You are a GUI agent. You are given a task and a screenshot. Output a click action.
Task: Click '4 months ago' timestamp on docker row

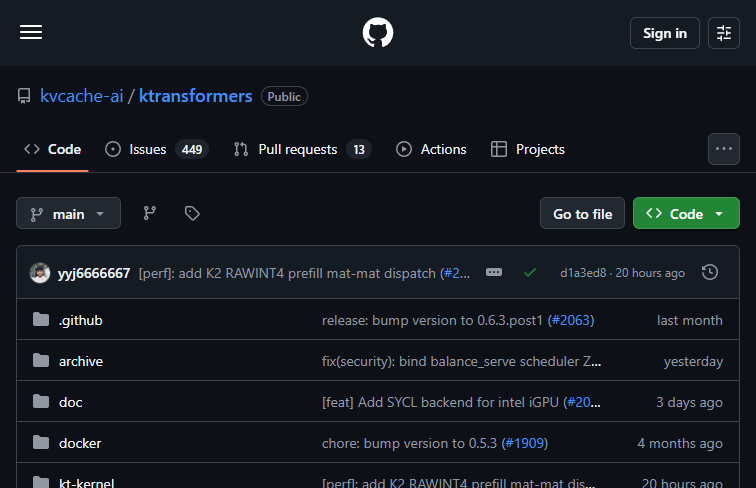(x=680, y=443)
